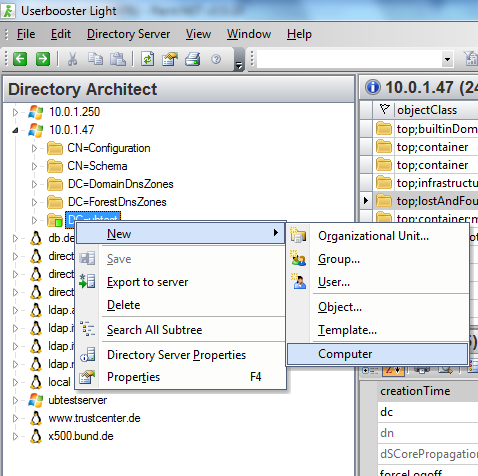Click the penguin icon of local server

[x=36, y=382]
